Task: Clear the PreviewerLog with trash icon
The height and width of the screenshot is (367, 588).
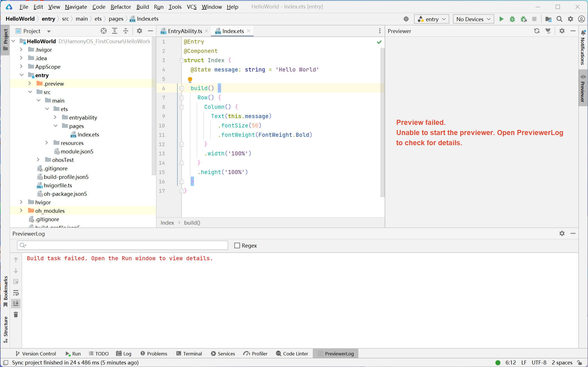Action: pyautogui.click(x=16, y=314)
